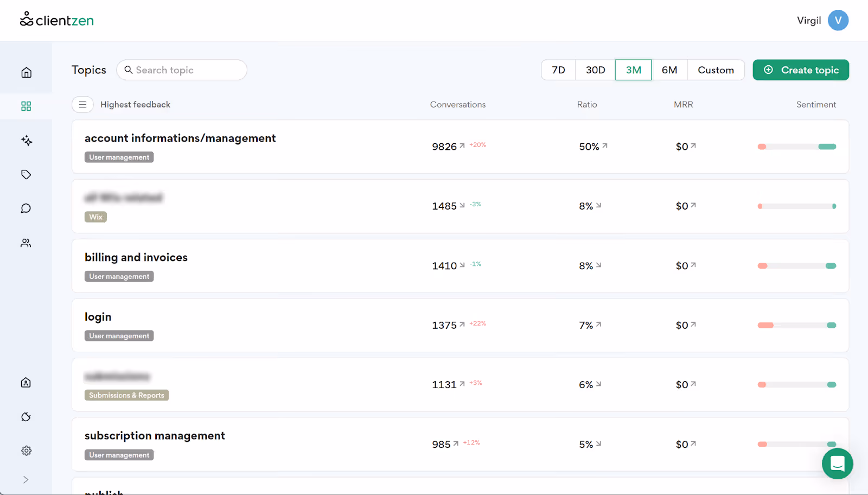Open the Home icon in sidebar
The image size is (868, 495).
(x=26, y=73)
